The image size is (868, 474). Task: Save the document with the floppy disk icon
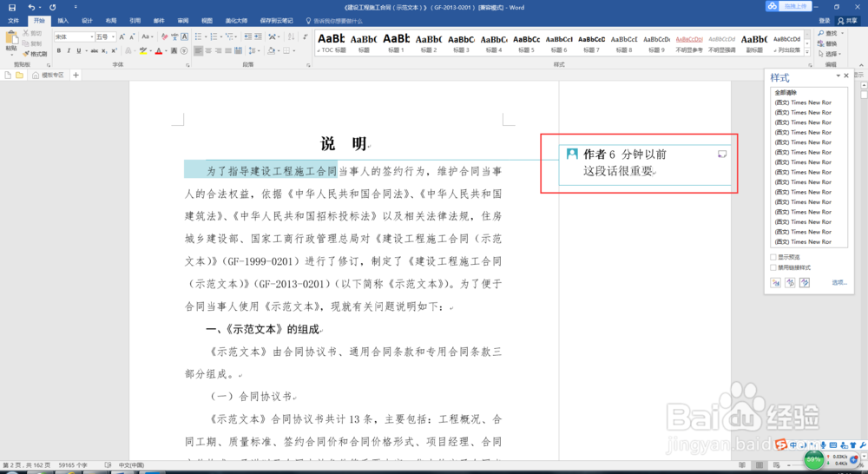[12, 7]
